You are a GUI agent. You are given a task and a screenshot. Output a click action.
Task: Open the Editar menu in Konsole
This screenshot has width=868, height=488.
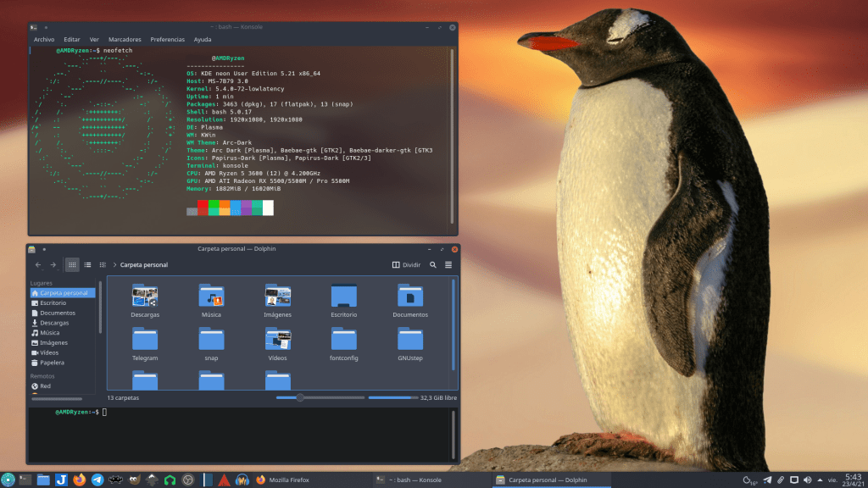(72, 40)
